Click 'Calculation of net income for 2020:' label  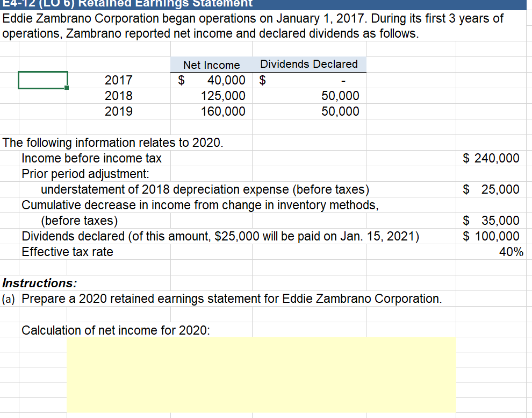coord(116,330)
